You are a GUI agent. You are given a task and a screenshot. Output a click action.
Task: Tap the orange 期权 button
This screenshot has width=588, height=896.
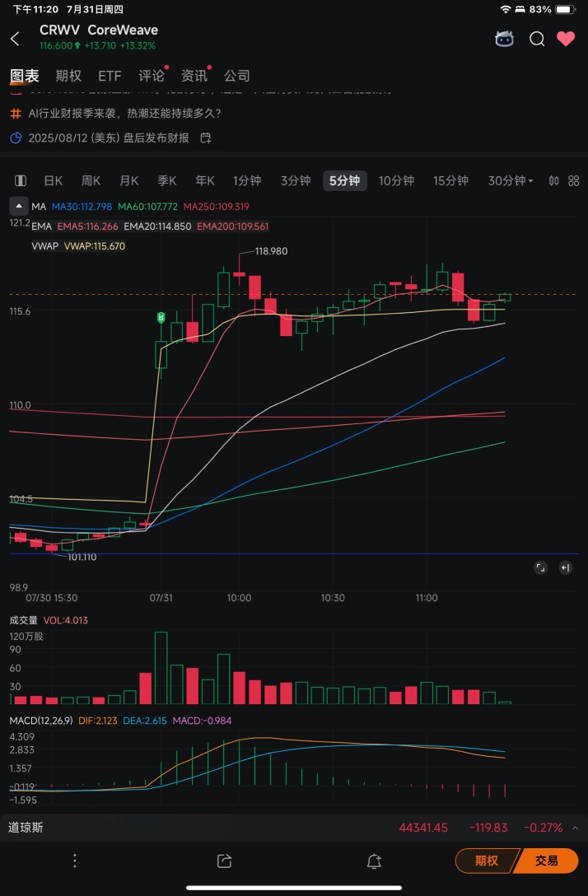pyautogui.click(x=486, y=861)
